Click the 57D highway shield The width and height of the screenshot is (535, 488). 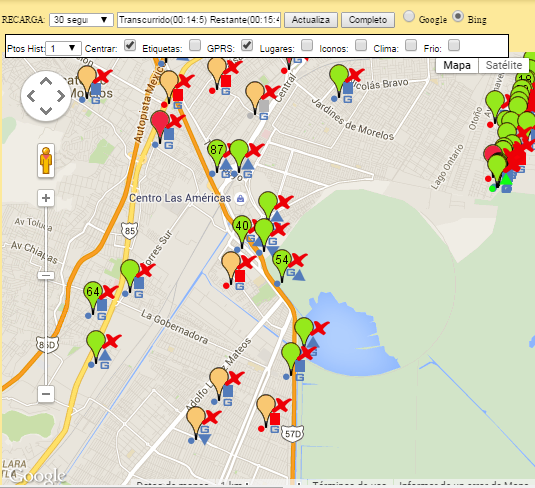(x=293, y=434)
